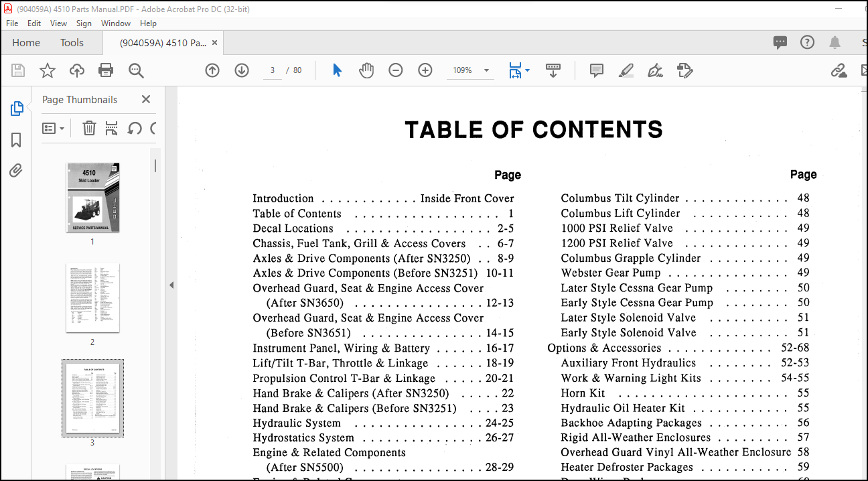Select the Highlight text tool
The width and height of the screenshot is (868, 481).
tap(626, 70)
